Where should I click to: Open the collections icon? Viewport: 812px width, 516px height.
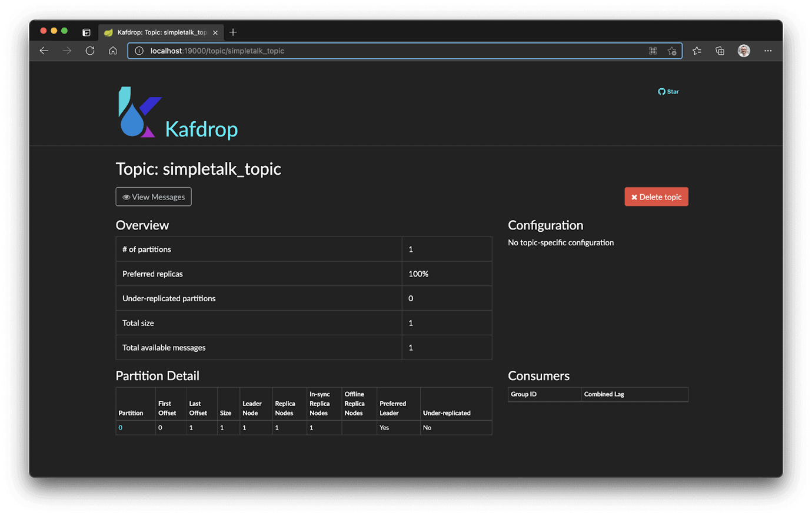720,51
